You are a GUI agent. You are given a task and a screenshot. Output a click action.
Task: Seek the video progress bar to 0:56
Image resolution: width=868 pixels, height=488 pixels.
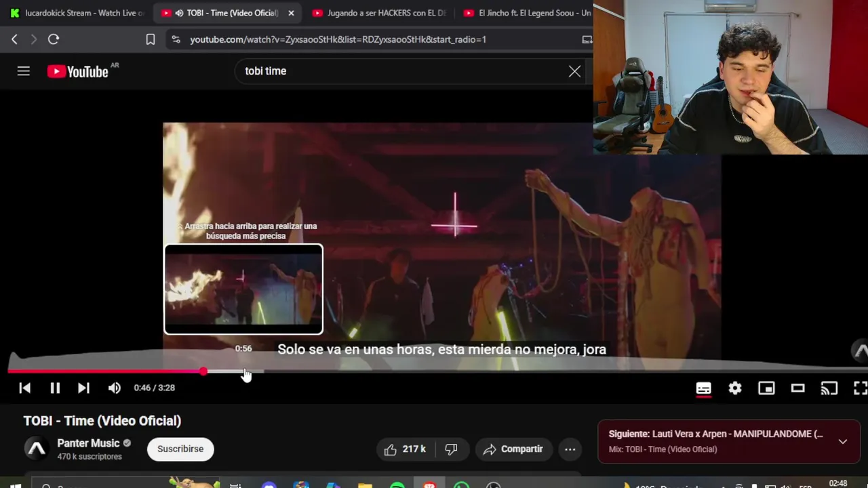[243, 371]
